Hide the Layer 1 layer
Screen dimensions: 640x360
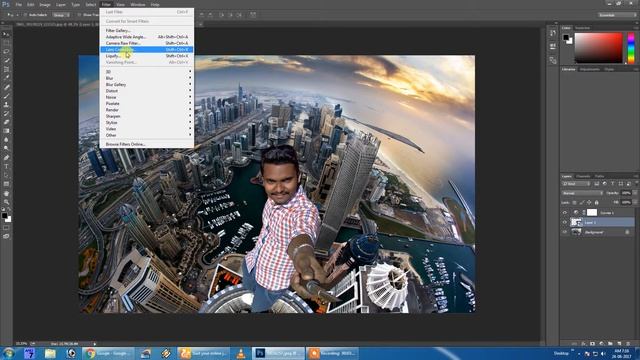(565, 222)
